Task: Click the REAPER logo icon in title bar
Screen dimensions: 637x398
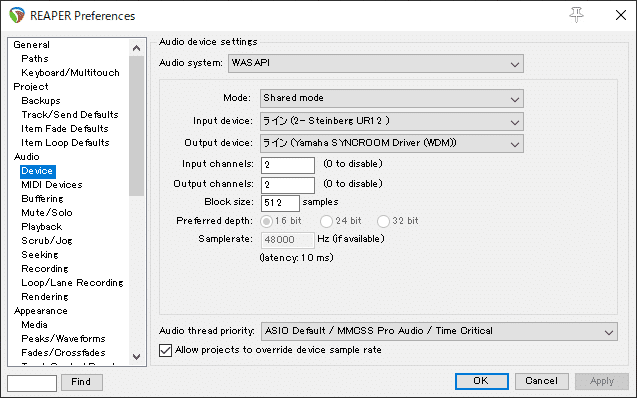Action: tap(17, 15)
